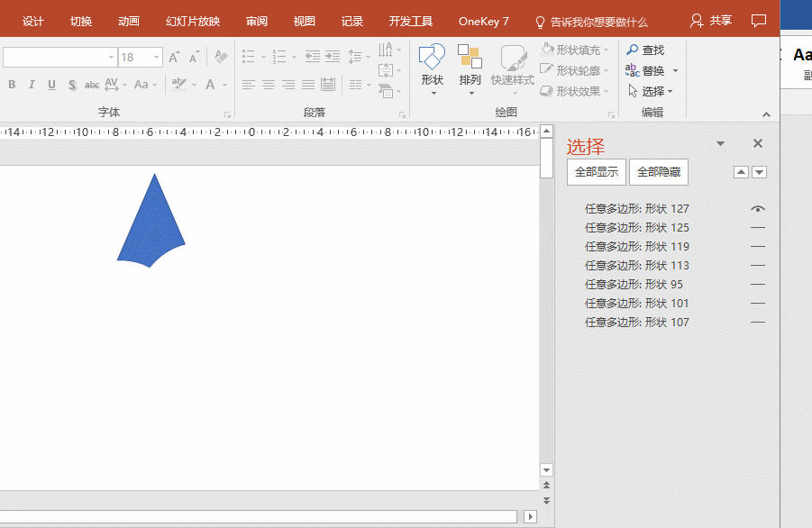This screenshot has height=528, width=812.
Task: Open the OneKey 7 ribbon tab
Action: tap(483, 21)
